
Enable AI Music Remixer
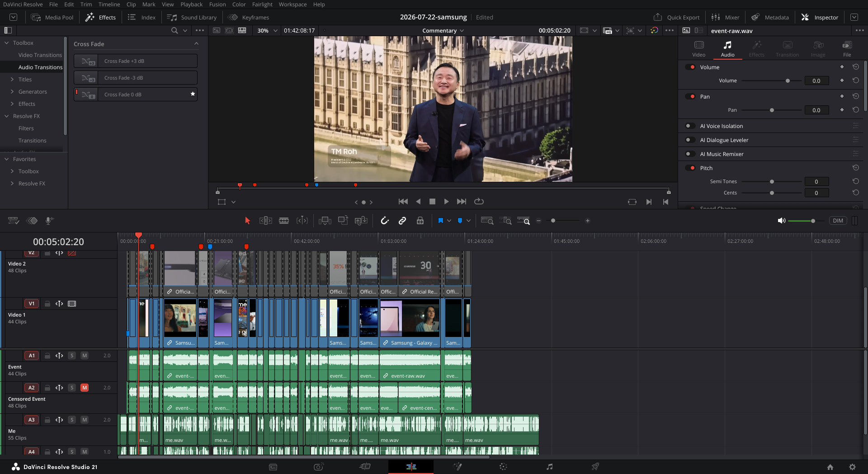click(690, 154)
